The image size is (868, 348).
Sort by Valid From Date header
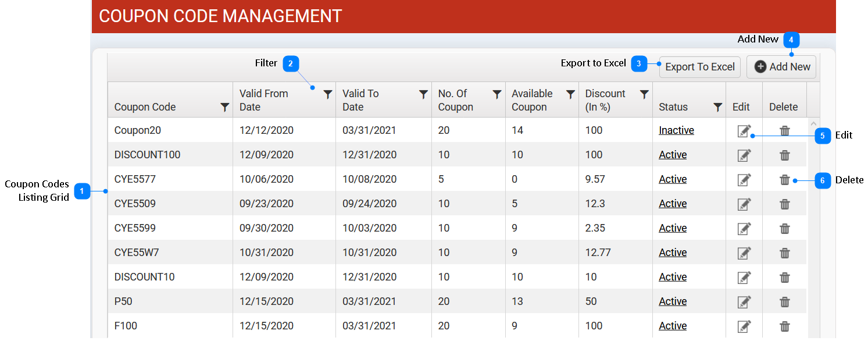[263, 100]
